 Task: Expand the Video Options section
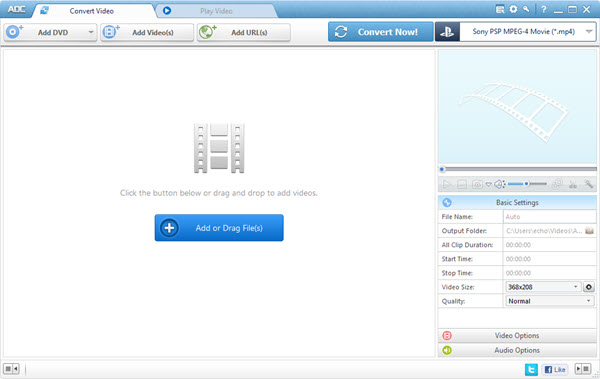click(x=517, y=336)
